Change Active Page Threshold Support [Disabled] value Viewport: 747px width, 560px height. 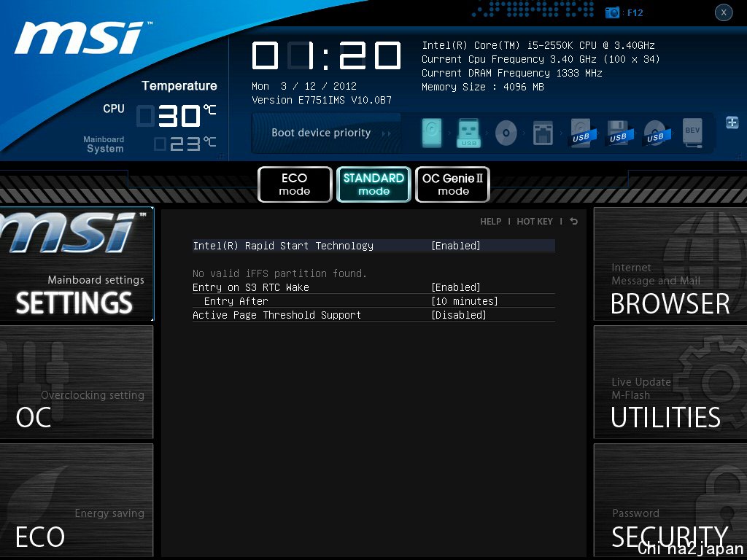point(459,315)
